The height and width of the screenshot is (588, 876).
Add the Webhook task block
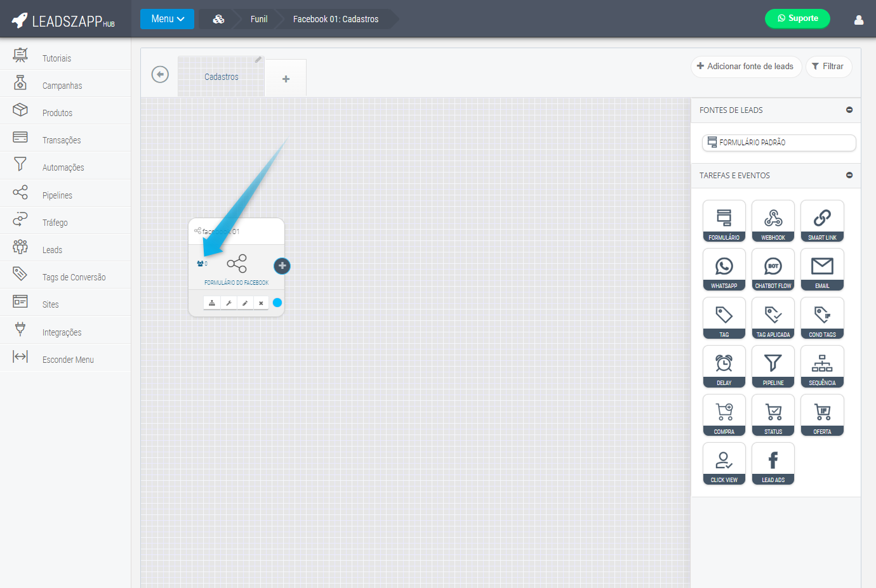click(x=773, y=221)
